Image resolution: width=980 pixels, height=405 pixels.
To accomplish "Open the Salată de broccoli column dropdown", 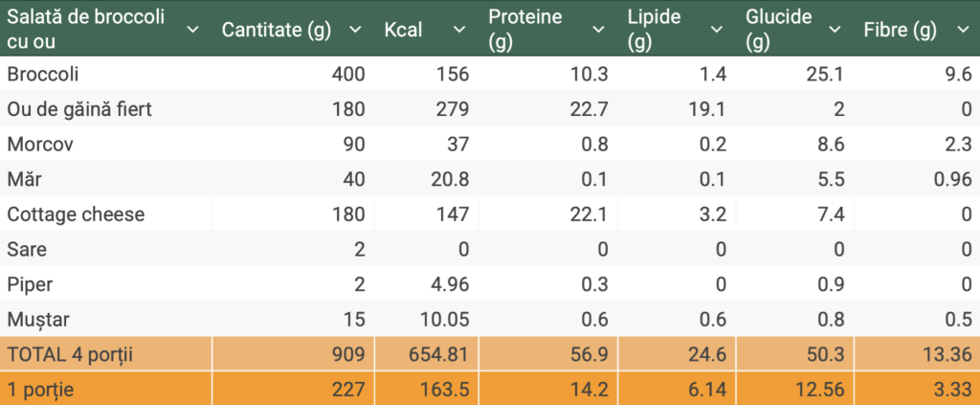I will tap(192, 29).
